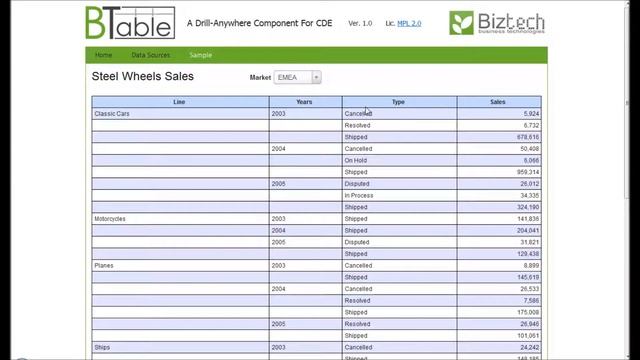Click the In Process type cell
Image resolution: width=640 pixels, height=360 pixels.
point(400,196)
